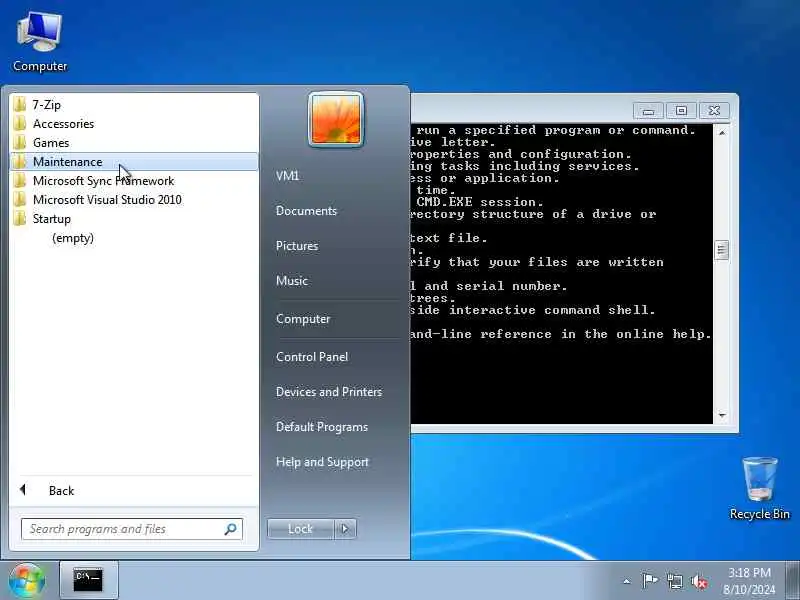Click the user account picture
This screenshot has width=800, height=600.
336,120
